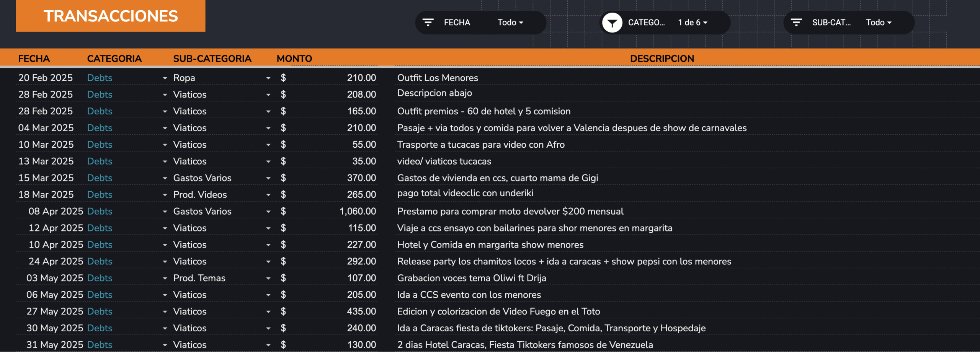Click description '2 dias Hotel Caracas'
Screen dimensions: 980x352
tap(525, 345)
